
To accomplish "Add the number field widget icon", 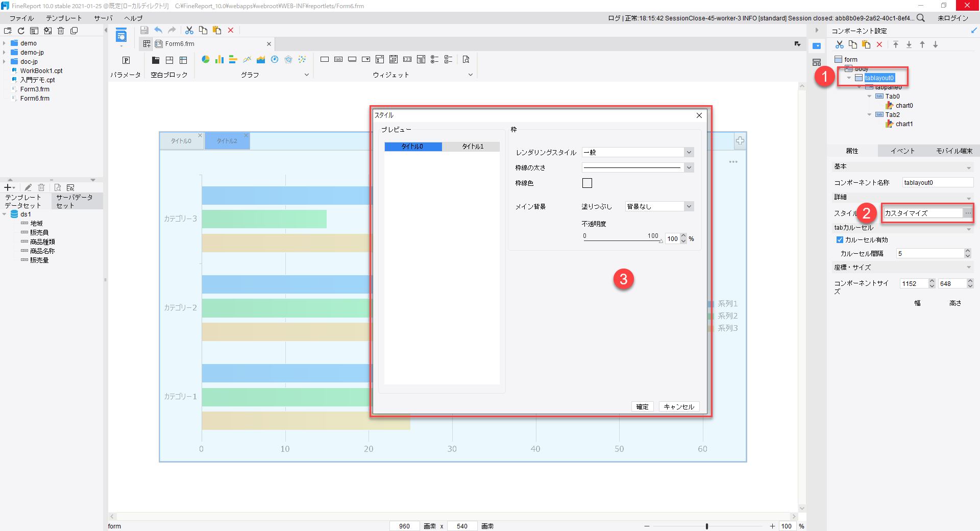I will point(407,60).
